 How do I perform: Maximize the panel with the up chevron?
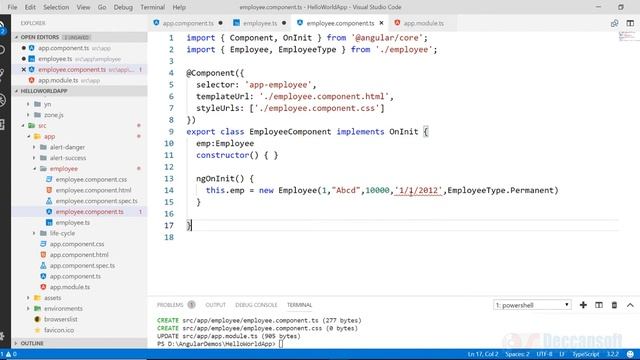(x=630, y=305)
